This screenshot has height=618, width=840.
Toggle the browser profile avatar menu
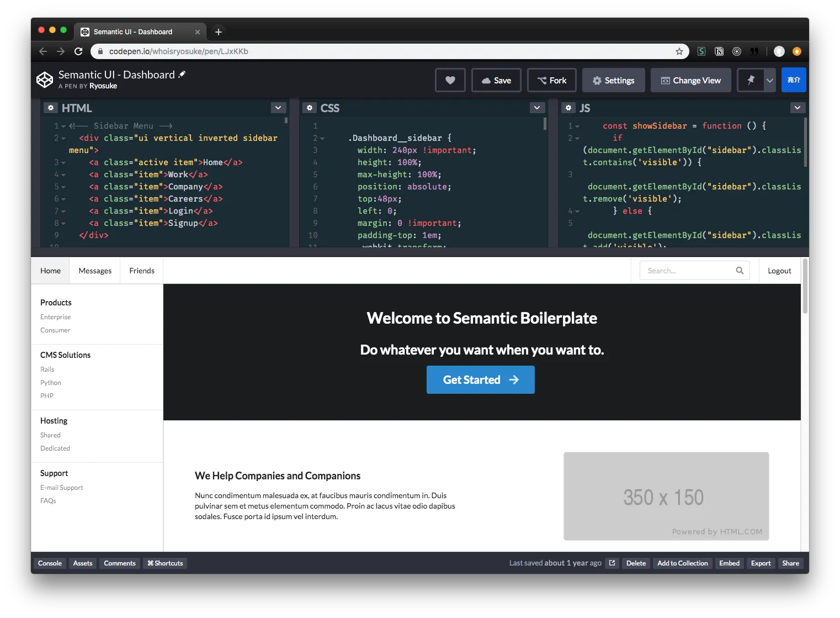tap(779, 51)
